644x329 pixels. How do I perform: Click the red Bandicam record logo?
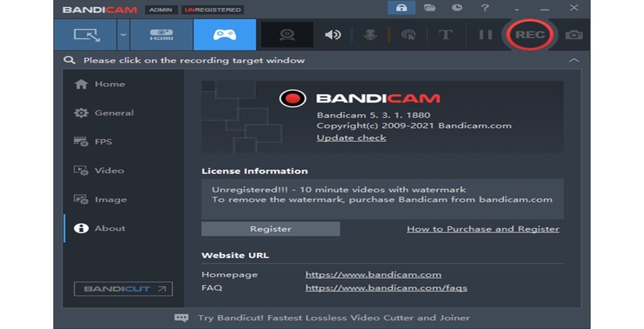293,99
